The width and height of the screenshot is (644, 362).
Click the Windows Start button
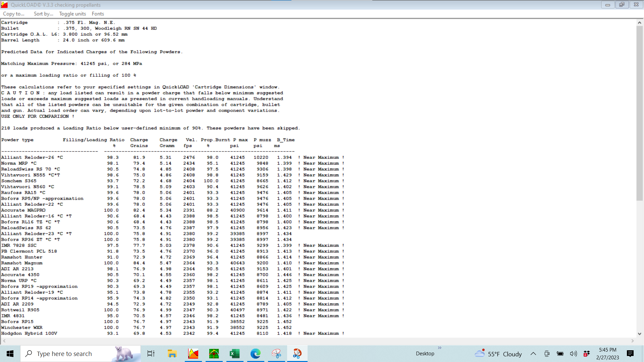pyautogui.click(x=10, y=354)
